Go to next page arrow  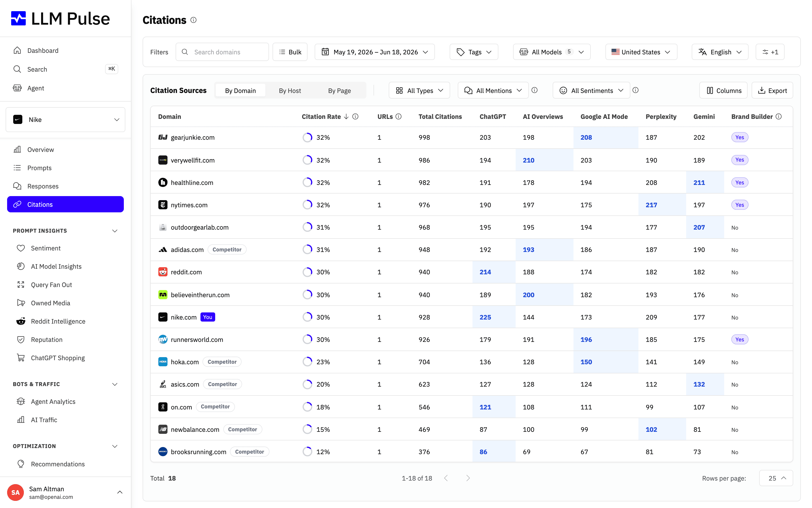(x=468, y=478)
